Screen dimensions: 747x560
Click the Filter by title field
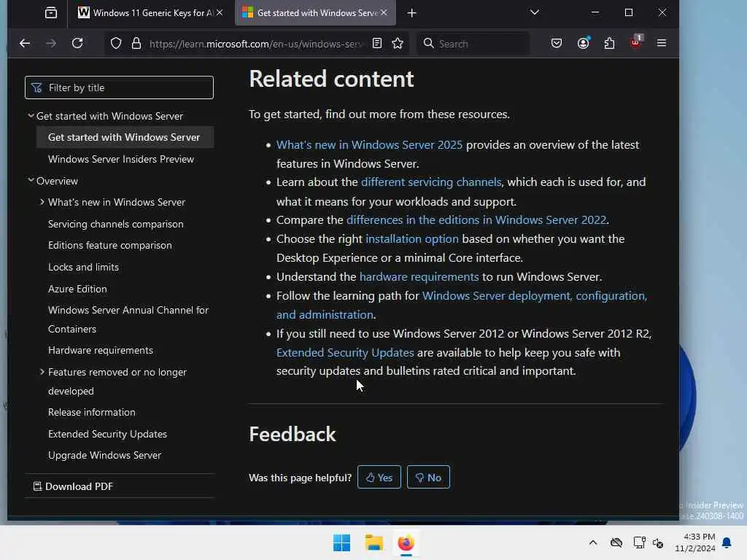[119, 87]
